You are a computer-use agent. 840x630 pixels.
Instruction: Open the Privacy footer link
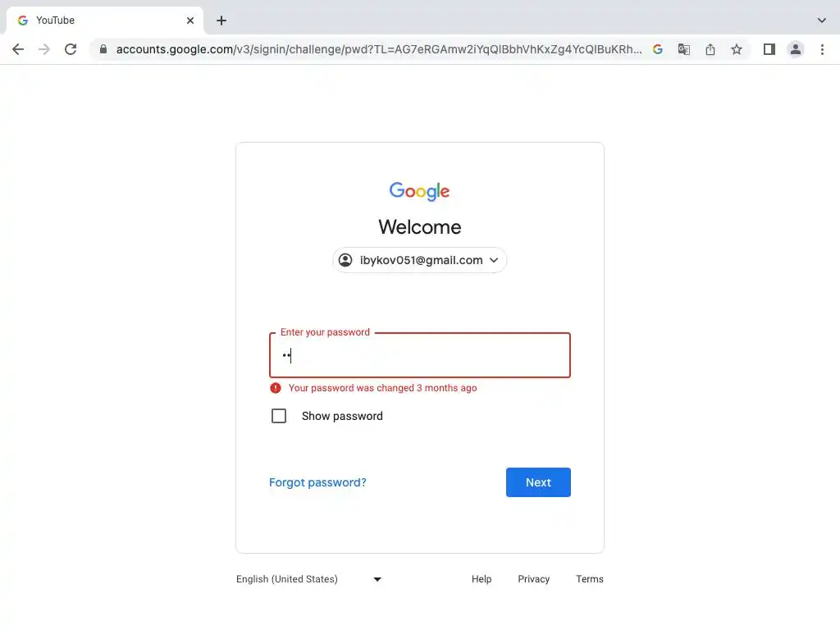[x=533, y=579]
